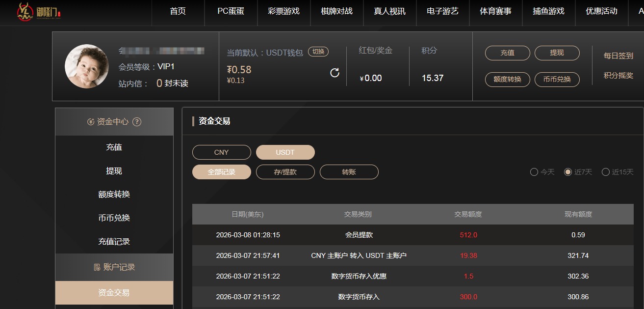The height and width of the screenshot is (309, 644).
Task: Open the 体育赛事 menu
Action: pos(495,13)
